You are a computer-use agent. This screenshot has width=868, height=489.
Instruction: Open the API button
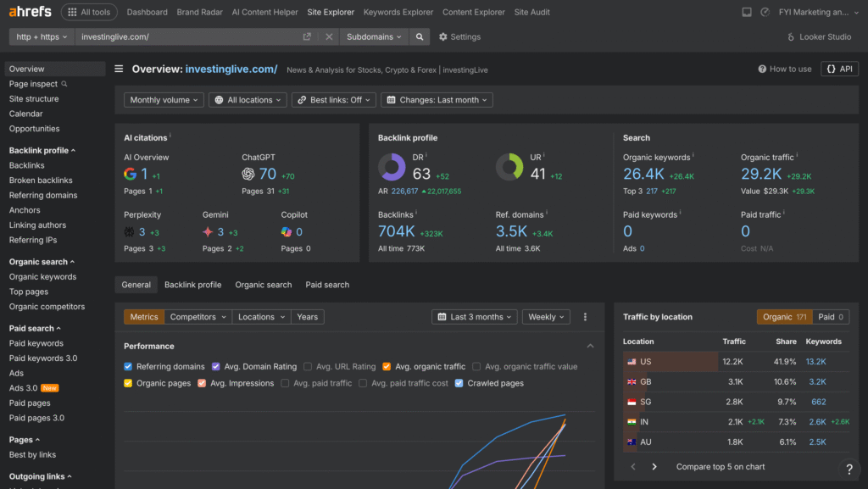(x=839, y=69)
